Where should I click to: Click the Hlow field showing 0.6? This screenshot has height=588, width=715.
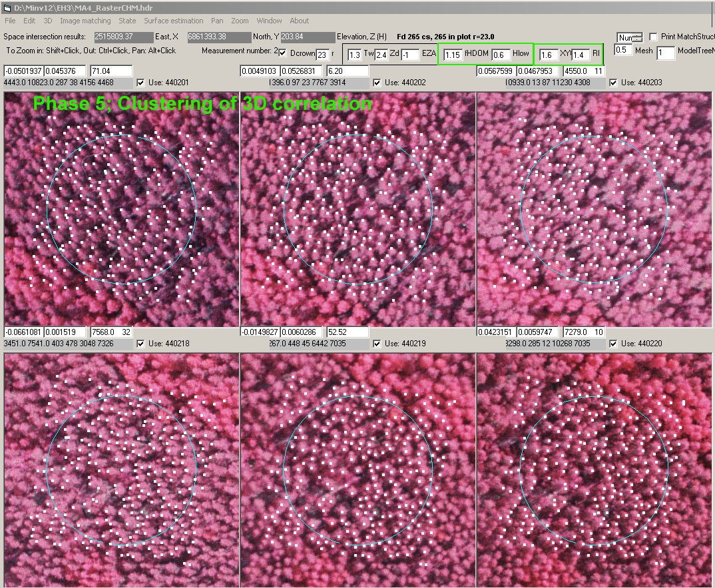click(500, 55)
